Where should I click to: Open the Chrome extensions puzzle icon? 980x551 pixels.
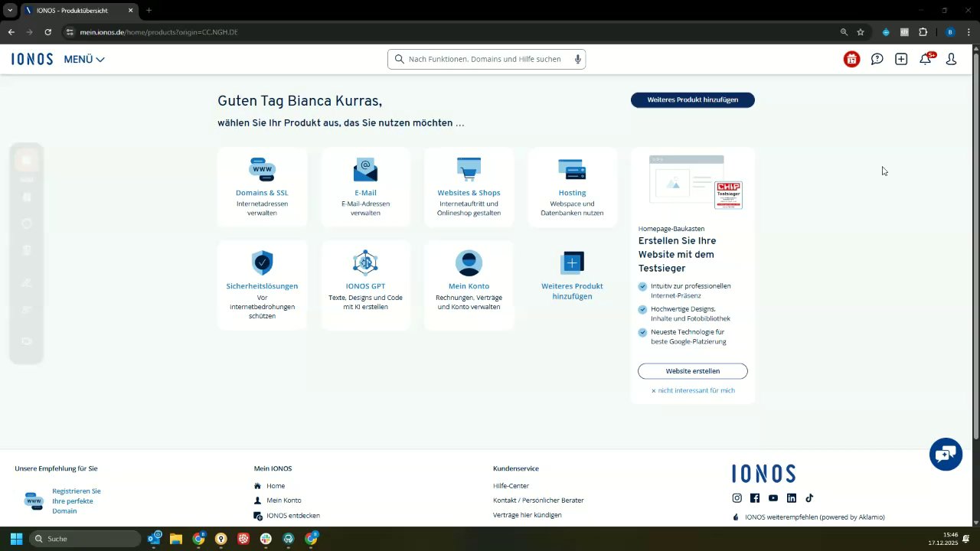(923, 32)
